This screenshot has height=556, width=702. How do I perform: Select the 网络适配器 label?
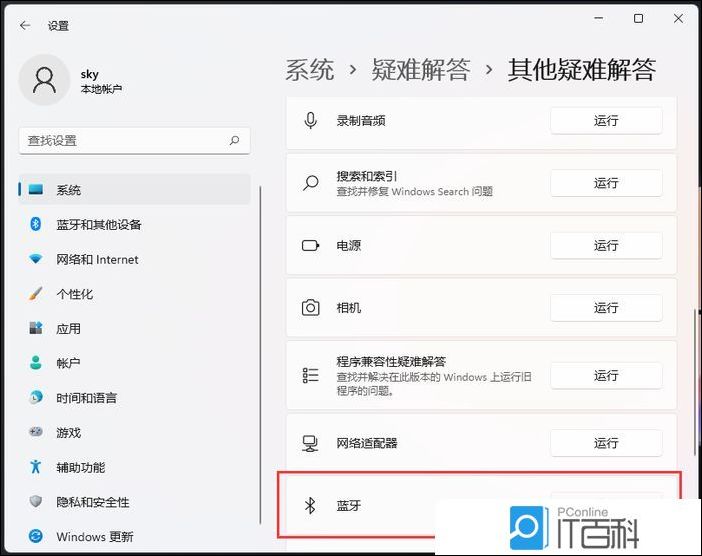pos(367,443)
